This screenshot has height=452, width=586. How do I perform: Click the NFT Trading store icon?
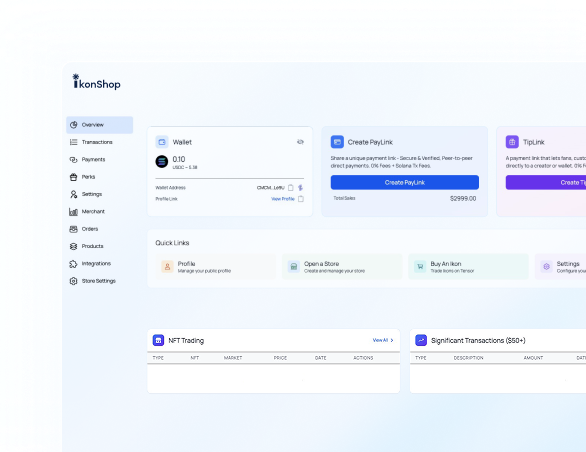(x=158, y=340)
